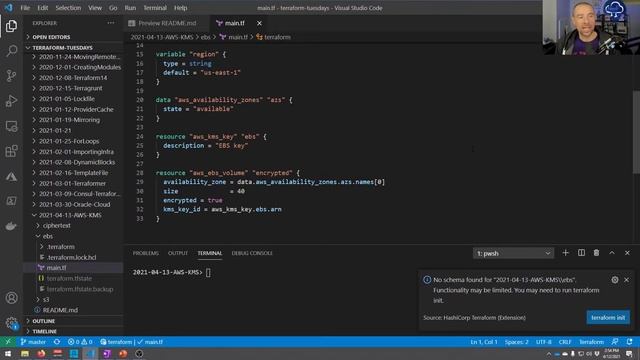Click the ebs breadcrumb segment
Viewport: 640px width, 360px height.
point(205,37)
